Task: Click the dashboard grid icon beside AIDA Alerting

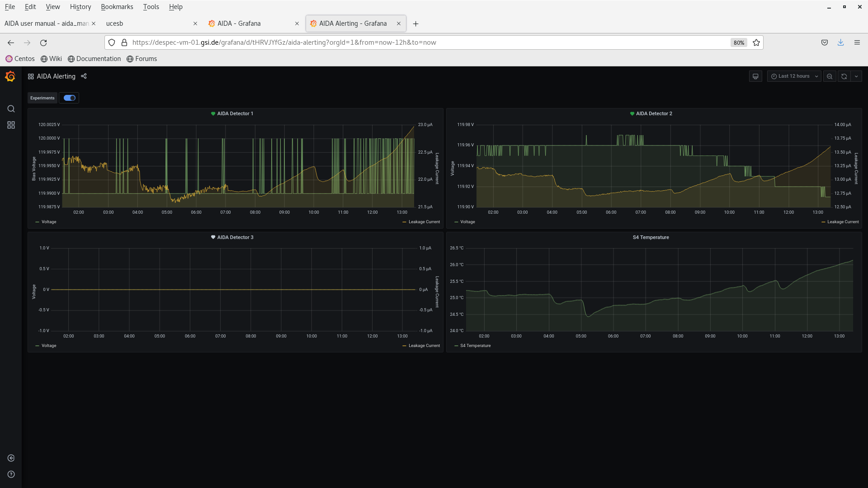Action: [31, 76]
